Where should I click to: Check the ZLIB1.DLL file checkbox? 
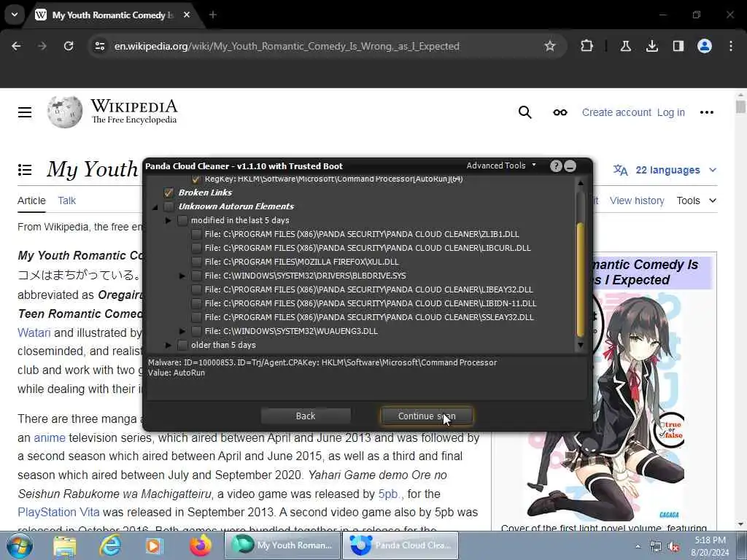[x=196, y=234]
